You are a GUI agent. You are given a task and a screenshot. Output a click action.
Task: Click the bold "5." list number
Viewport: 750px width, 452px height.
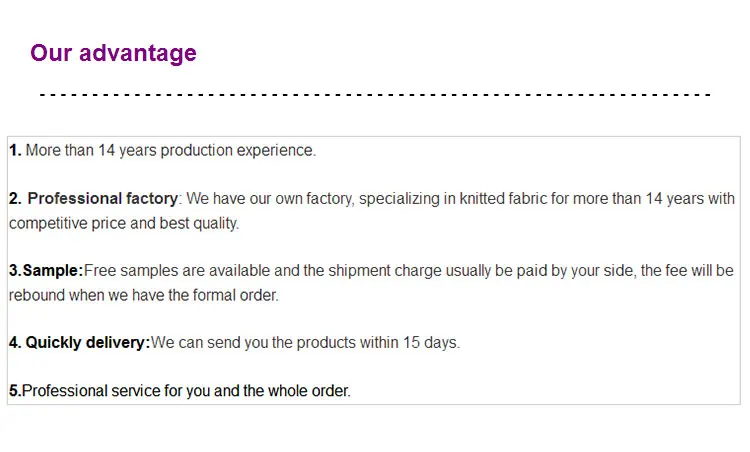click(15, 391)
